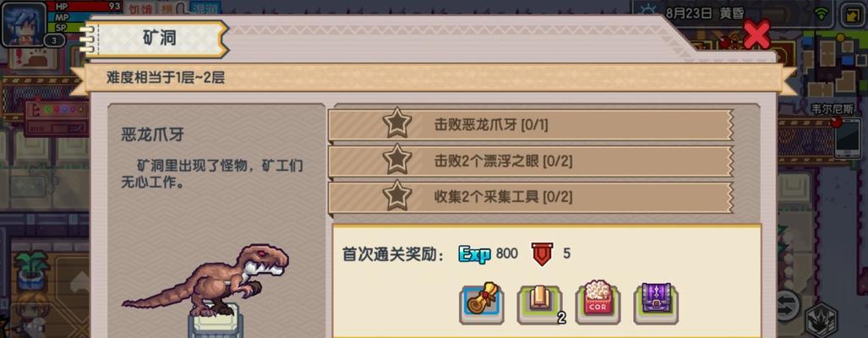Click the 8月23日 黄昏 date display
The height and width of the screenshot is (338, 868).
705,14
